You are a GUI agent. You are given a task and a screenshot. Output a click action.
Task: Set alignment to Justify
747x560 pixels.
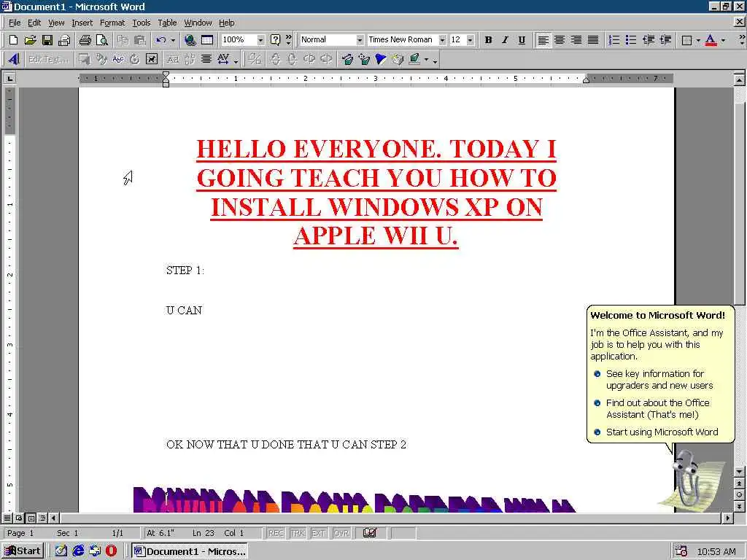pos(593,40)
